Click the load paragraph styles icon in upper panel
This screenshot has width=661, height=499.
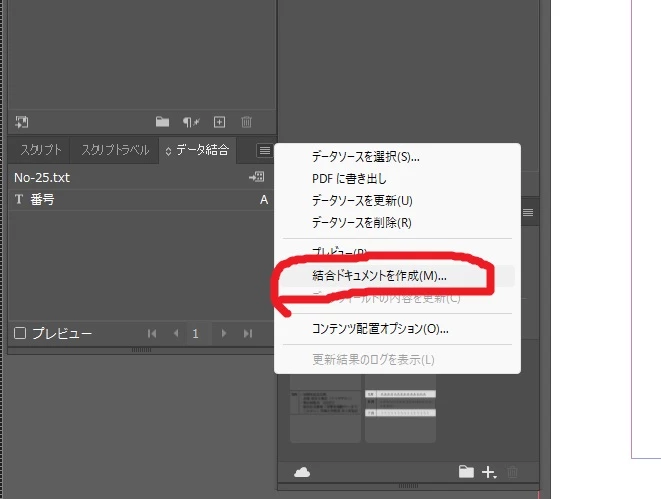(x=22, y=122)
